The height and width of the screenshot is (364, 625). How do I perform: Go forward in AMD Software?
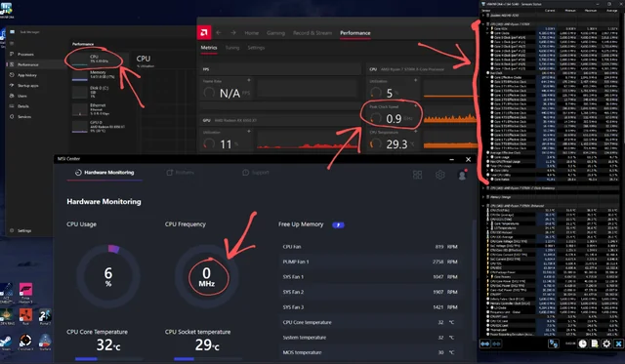pyautogui.click(x=233, y=32)
